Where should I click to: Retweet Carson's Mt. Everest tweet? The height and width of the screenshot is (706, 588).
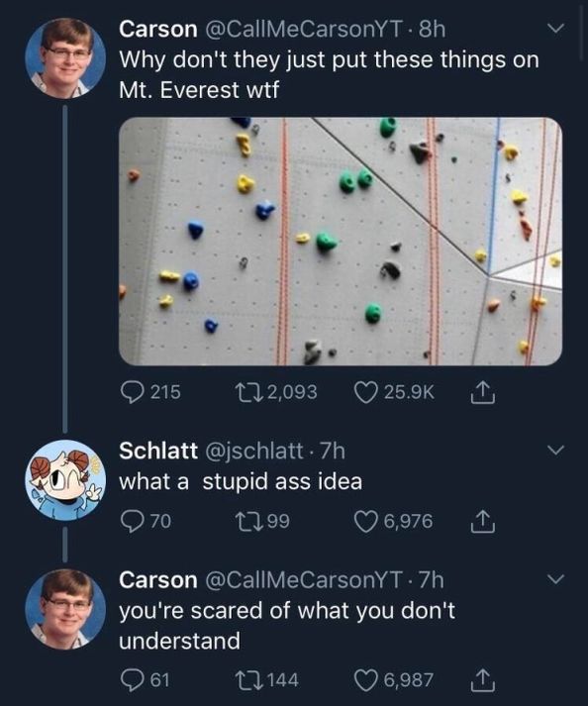coord(247,392)
